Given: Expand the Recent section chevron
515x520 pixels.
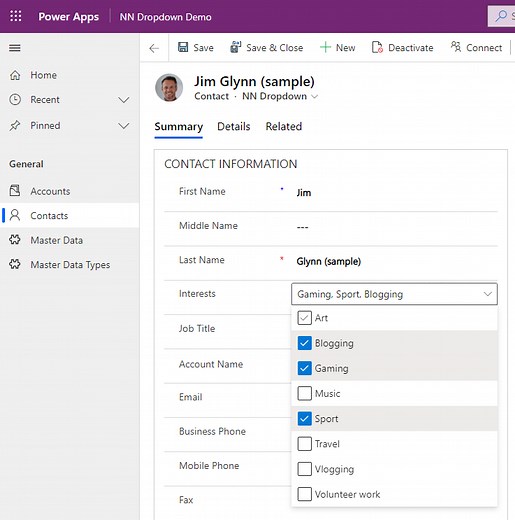Looking at the screenshot, I should tap(124, 100).
